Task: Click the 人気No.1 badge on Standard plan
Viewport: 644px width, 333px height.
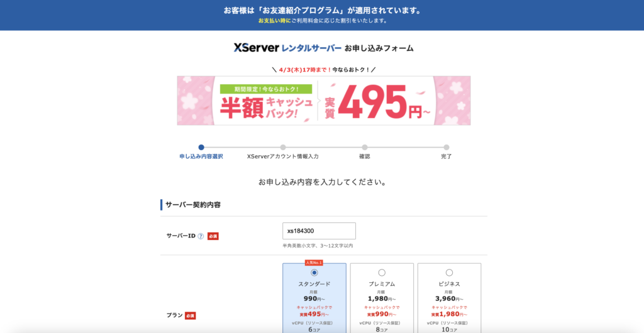Action: click(x=314, y=263)
